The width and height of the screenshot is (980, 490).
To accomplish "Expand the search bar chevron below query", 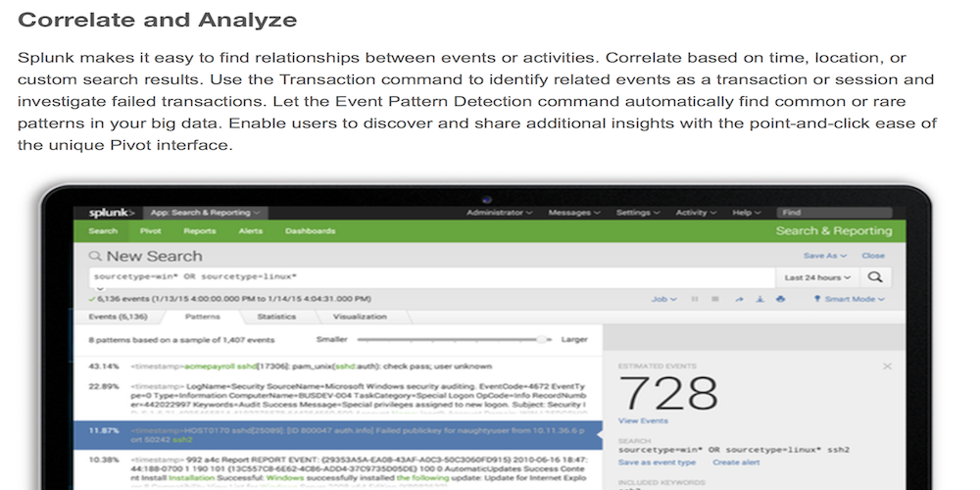I will pyautogui.click(x=99, y=289).
